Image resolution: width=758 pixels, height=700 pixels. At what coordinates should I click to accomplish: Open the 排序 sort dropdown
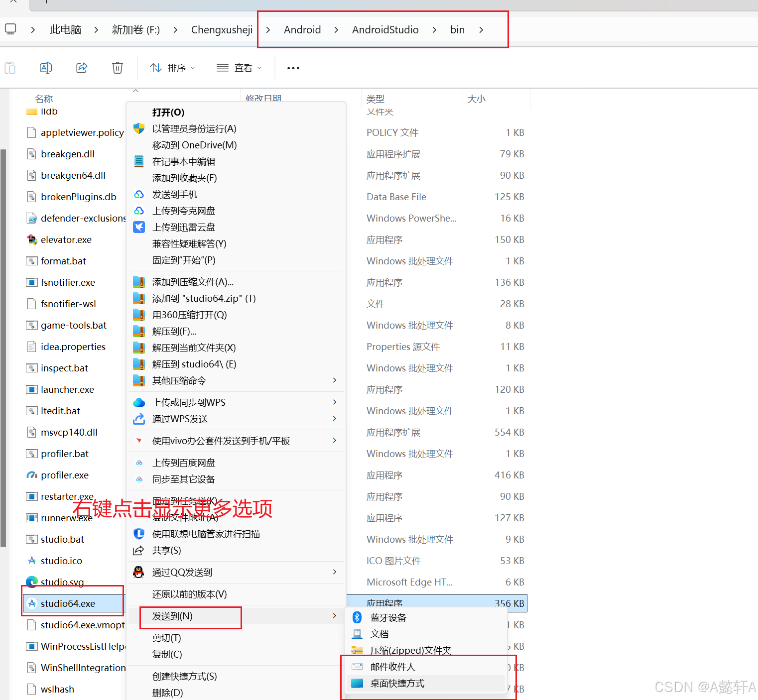(172, 68)
